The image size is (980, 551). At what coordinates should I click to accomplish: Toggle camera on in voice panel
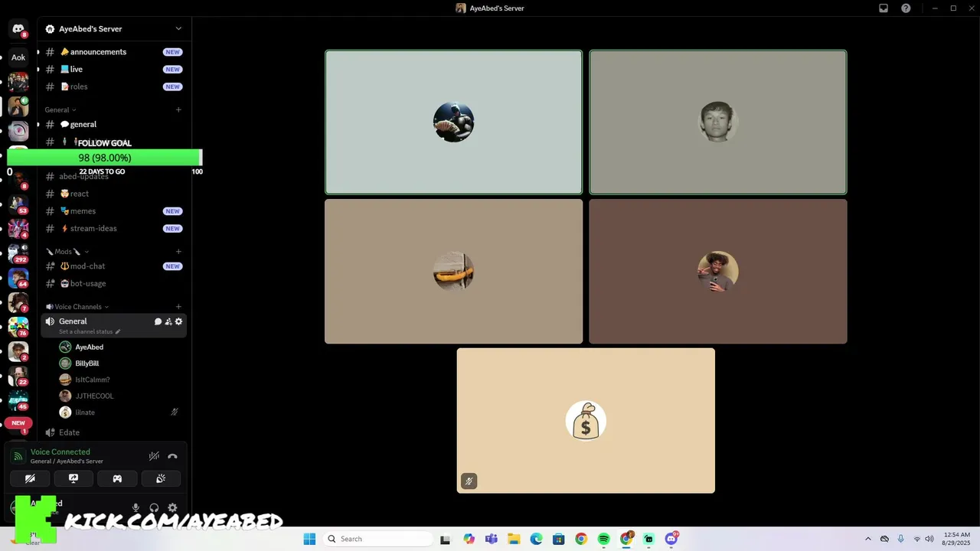point(30,478)
